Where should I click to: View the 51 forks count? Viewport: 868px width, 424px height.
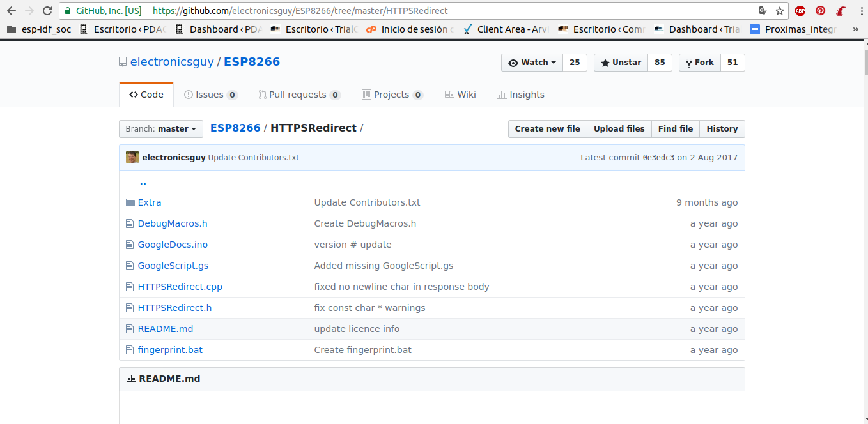[x=732, y=63]
